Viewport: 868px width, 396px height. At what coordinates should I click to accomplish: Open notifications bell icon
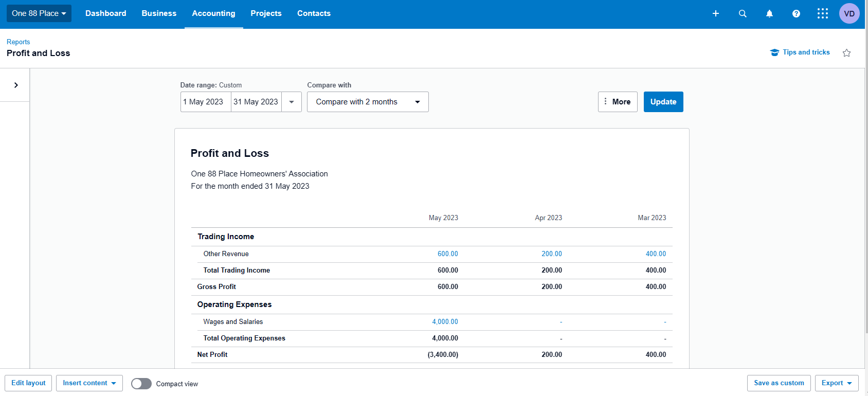pos(769,13)
